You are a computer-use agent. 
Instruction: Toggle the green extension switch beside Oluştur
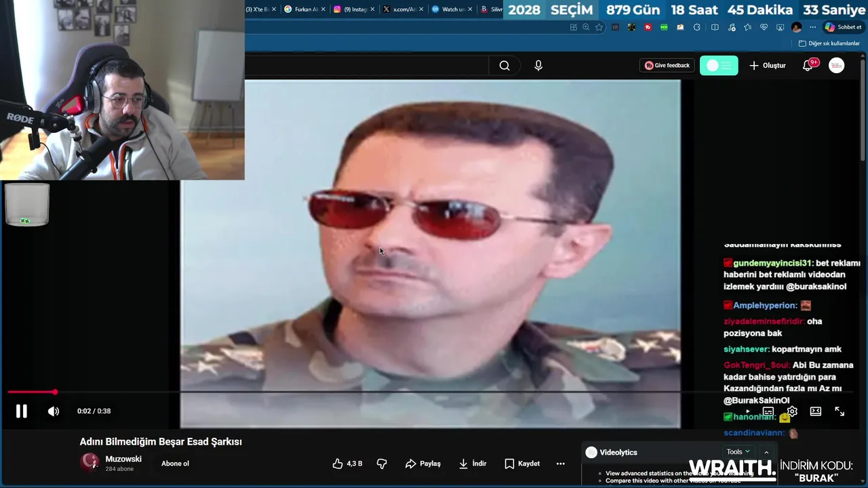coord(719,66)
